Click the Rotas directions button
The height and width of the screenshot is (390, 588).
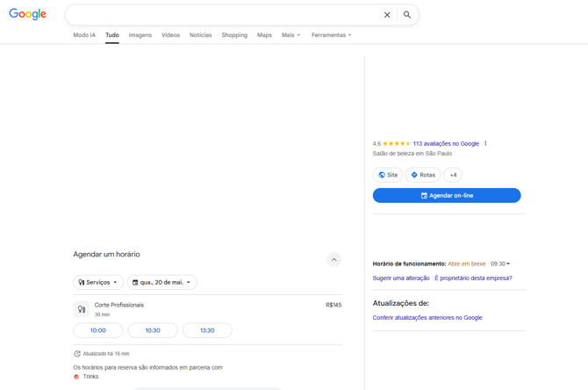[x=423, y=175]
